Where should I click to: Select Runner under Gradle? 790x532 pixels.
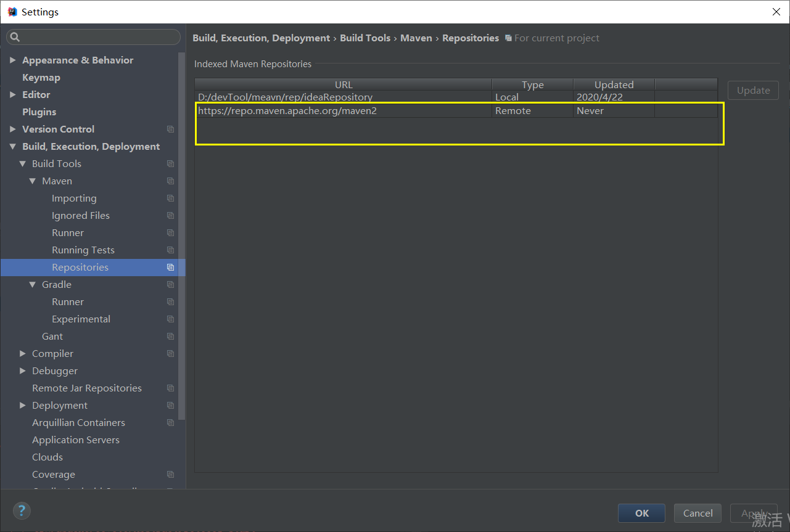click(68, 302)
